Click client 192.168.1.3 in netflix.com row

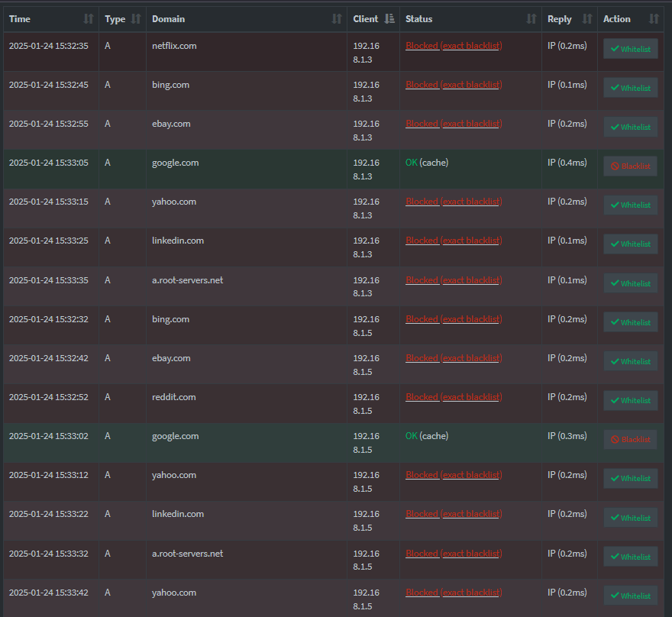pos(366,52)
